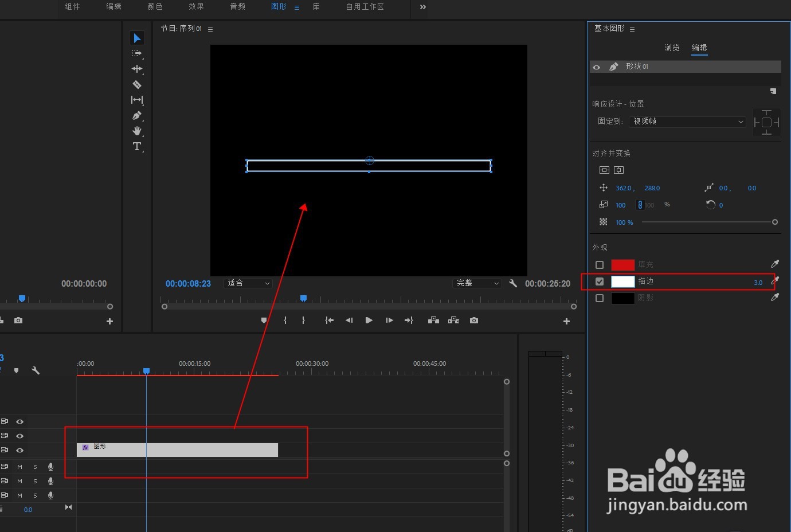Switch to 自用工作区 workspace
This screenshot has height=532, width=791.
pyautogui.click(x=365, y=7)
